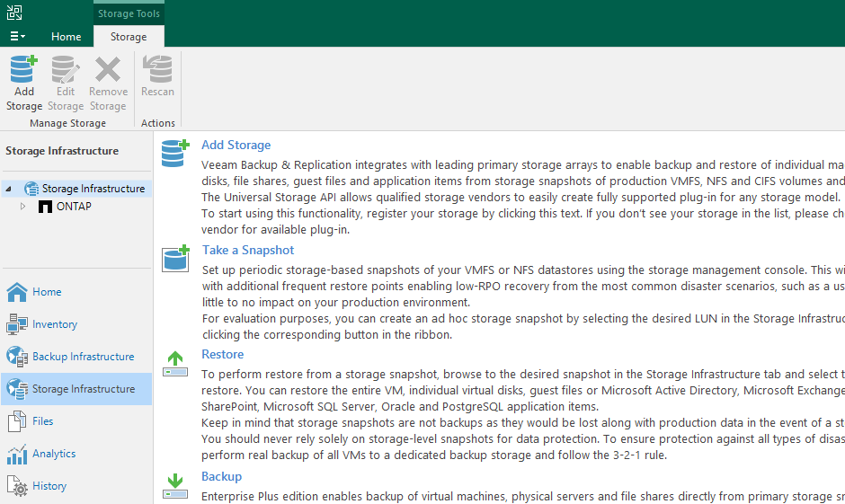
Task: Click the Storage Infrastructure sidebar icon
Action: click(x=17, y=389)
